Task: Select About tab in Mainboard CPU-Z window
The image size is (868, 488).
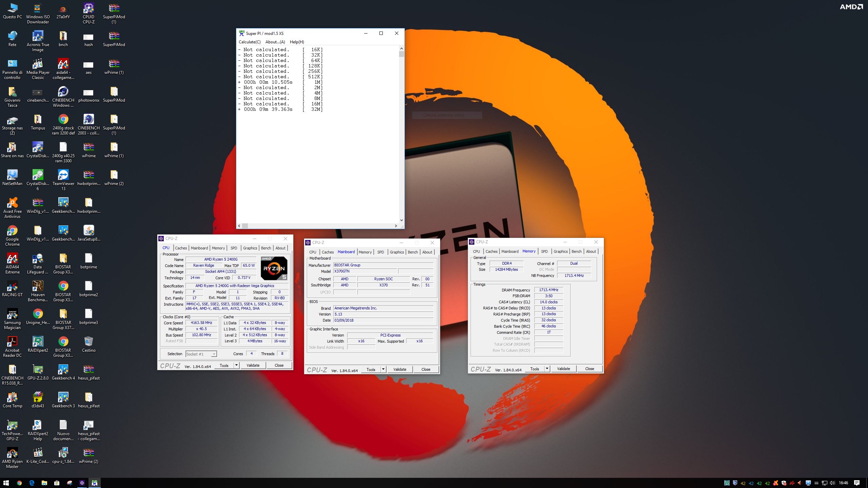Action: [427, 252]
